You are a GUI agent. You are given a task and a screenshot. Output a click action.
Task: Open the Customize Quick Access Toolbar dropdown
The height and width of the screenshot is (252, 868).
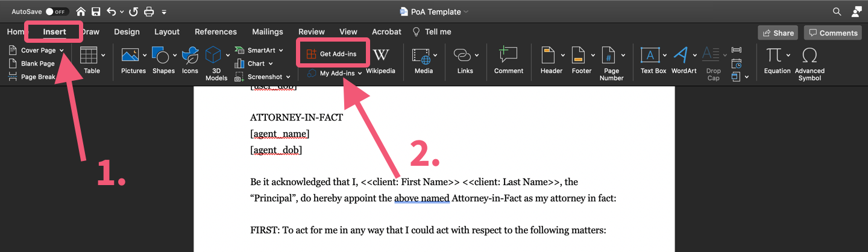pos(165,12)
